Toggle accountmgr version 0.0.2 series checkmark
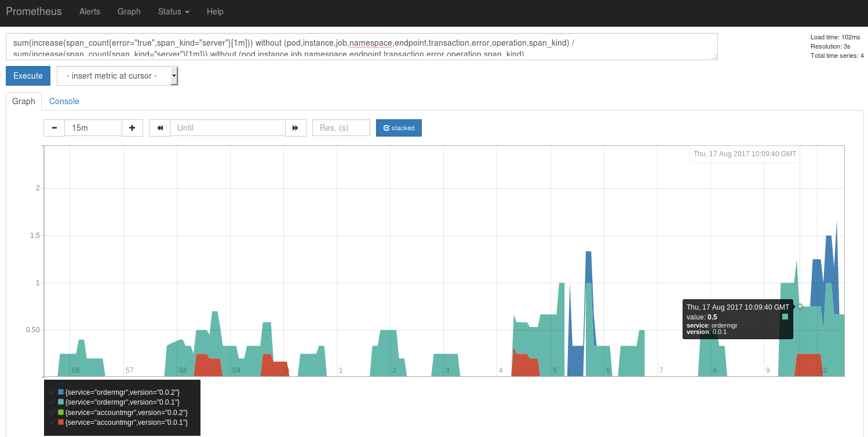The width and height of the screenshot is (868, 437). (x=53, y=412)
